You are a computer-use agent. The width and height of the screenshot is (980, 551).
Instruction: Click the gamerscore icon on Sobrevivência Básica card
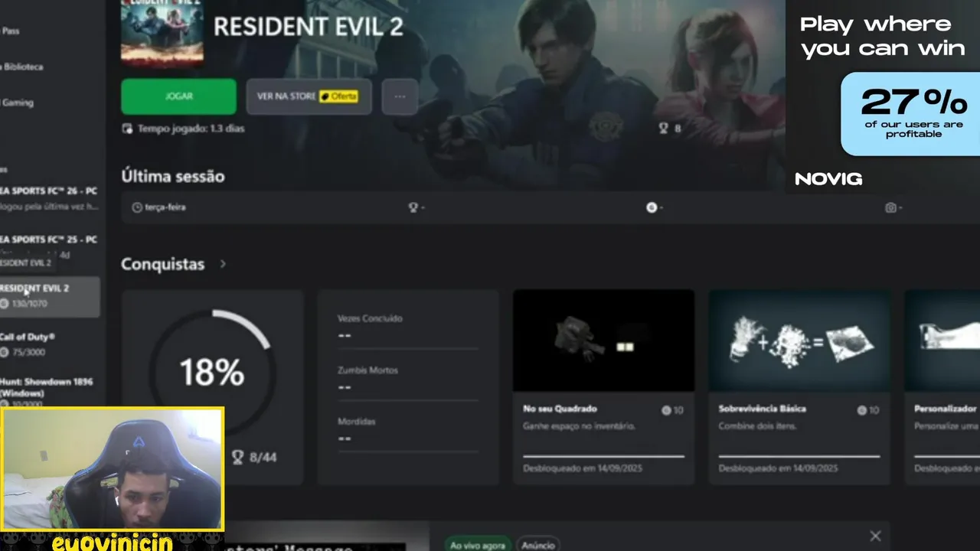[x=862, y=410]
